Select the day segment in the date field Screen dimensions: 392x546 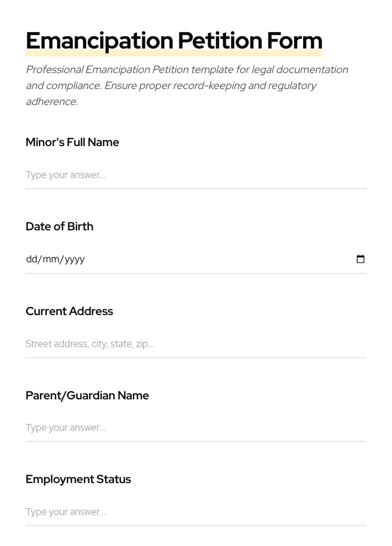click(31, 259)
